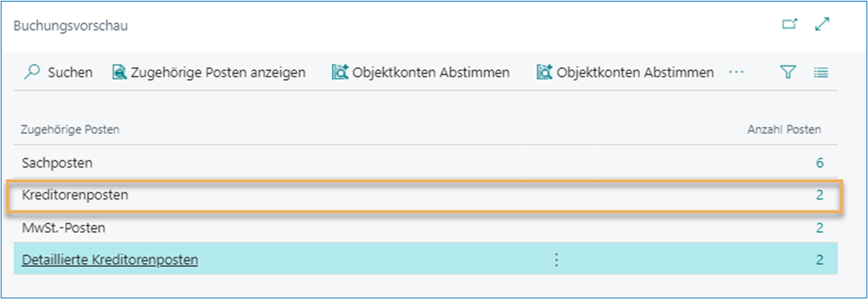The width and height of the screenshot is (868, 299).
Task: Sort by the Anzahl Posten column header
Action: (784, 129)
